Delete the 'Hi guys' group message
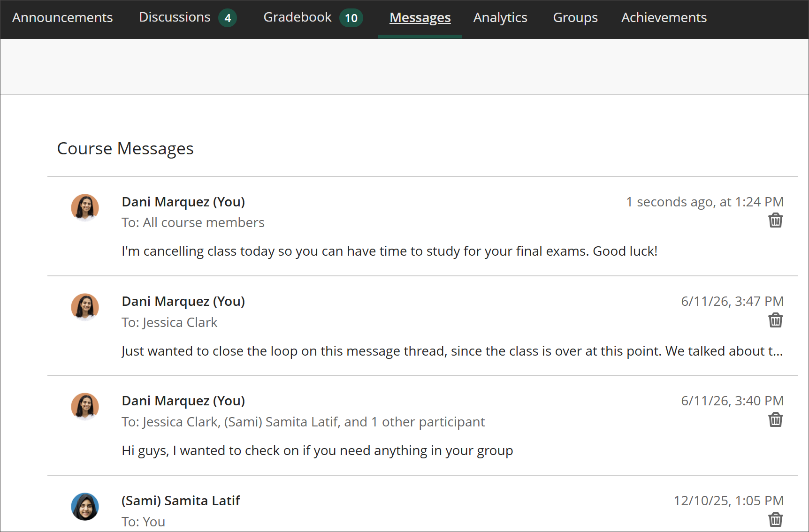 point(775,420)
